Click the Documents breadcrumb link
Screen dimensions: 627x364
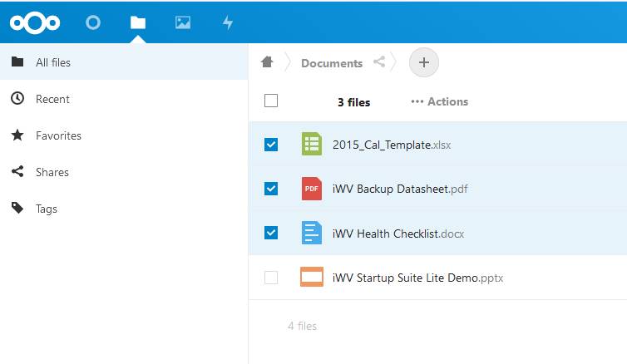coord(332,63)
